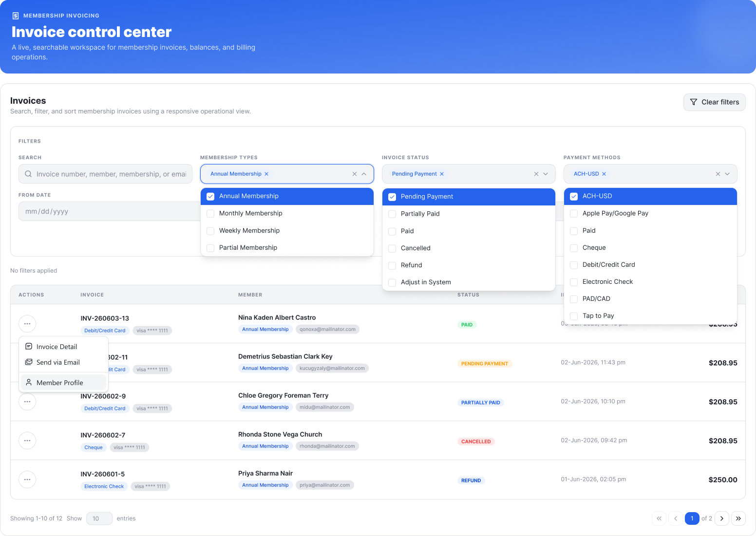The width and height of the screenshot is (756, 536).
Task: Click the REFUND status badge
Action: (x=471, y=481)
